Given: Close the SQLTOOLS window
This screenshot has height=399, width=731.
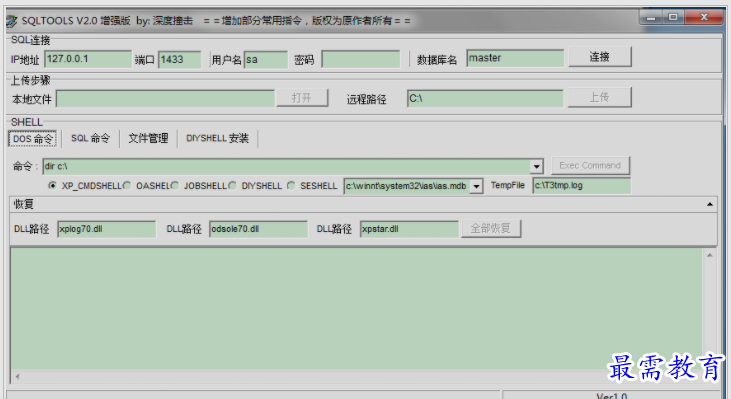Looking at the screenshot, I should click(x=704, y=17).
